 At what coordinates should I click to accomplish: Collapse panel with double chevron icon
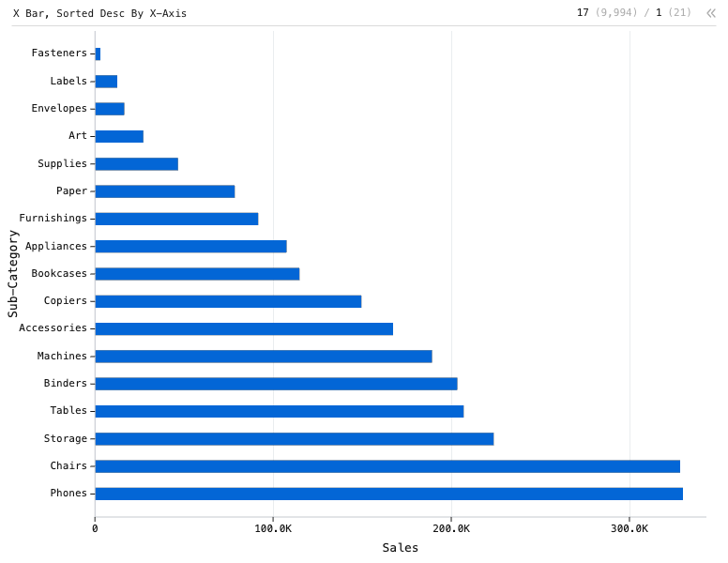[x=711, y=13]
